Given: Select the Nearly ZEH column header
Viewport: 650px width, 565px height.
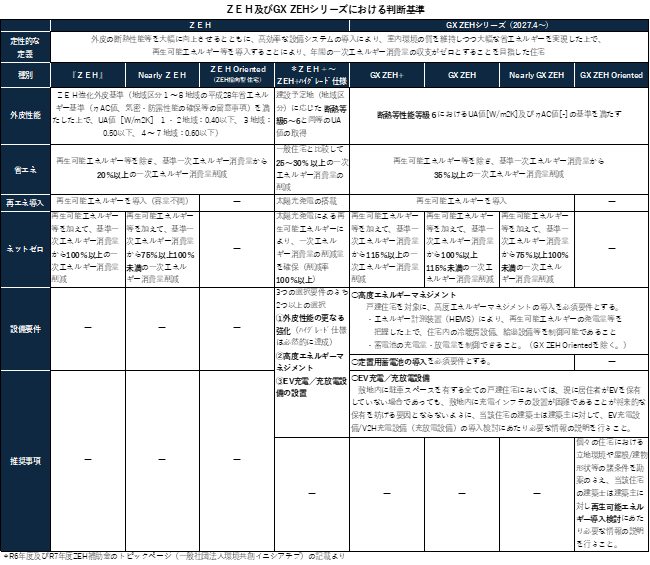Looking at the screenshot, I should tap(162, 75).
